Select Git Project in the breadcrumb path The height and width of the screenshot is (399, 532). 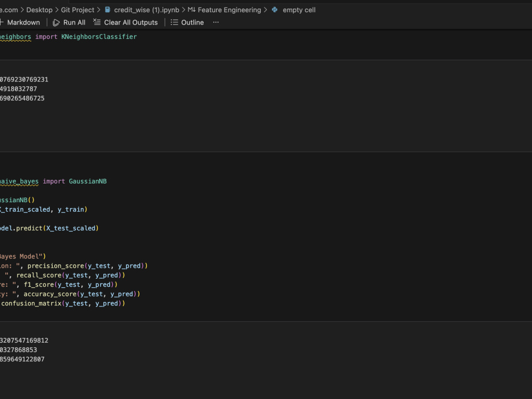coord(77,10)
